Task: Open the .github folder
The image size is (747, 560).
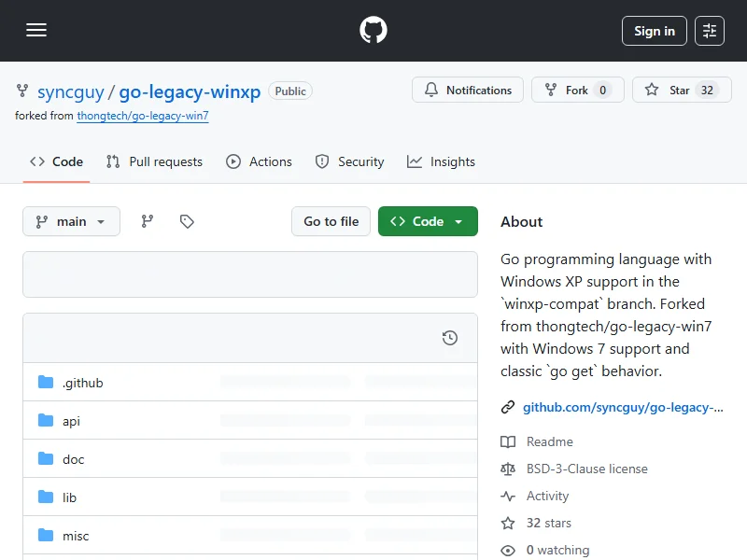Action: click(82, 383)
